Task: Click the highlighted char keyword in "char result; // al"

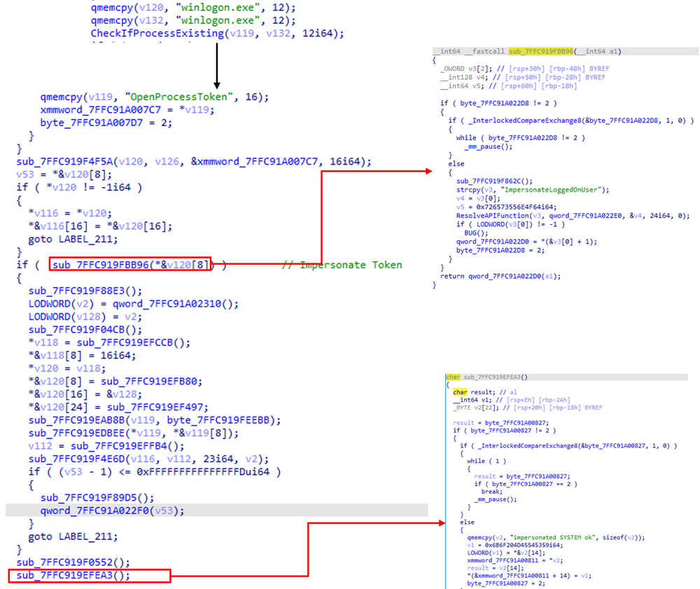Action: tap(460, 392)
